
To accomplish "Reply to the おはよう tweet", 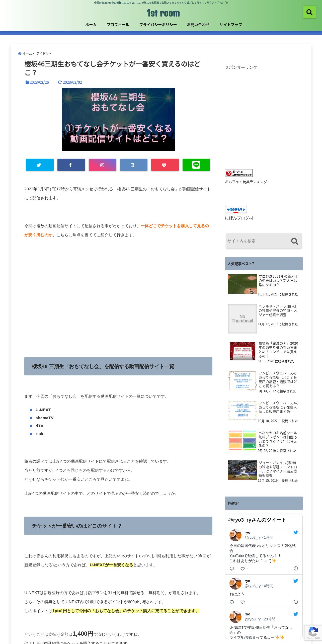I will tap(232, 602).
